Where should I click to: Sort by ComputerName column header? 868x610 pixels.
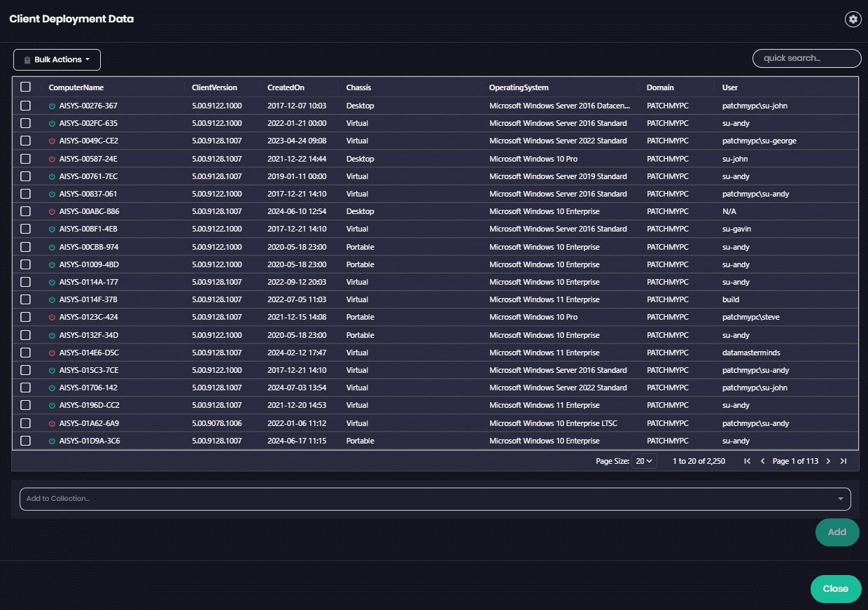pos(76,87)
